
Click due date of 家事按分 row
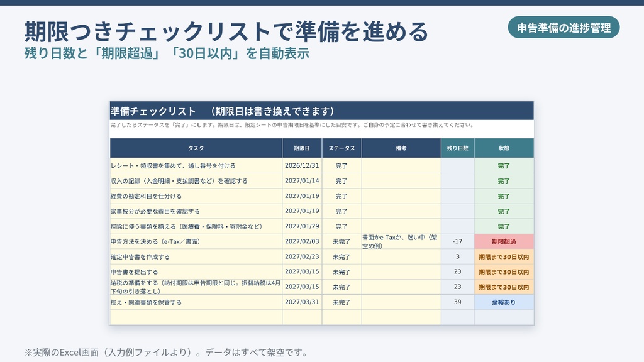click(x=302, y=211)
